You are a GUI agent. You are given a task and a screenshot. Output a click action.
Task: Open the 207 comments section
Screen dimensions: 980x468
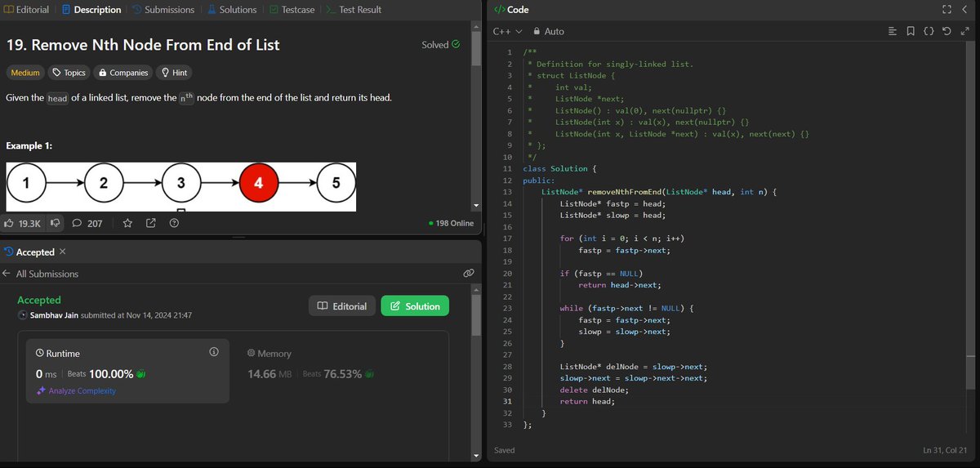tap(87, 223)
